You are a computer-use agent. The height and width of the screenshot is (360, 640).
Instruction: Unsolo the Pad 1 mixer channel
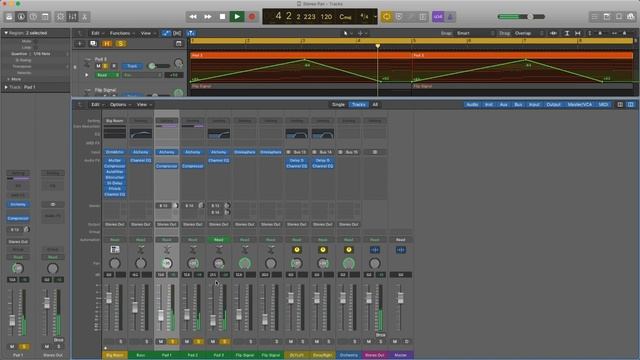(173, 342)
